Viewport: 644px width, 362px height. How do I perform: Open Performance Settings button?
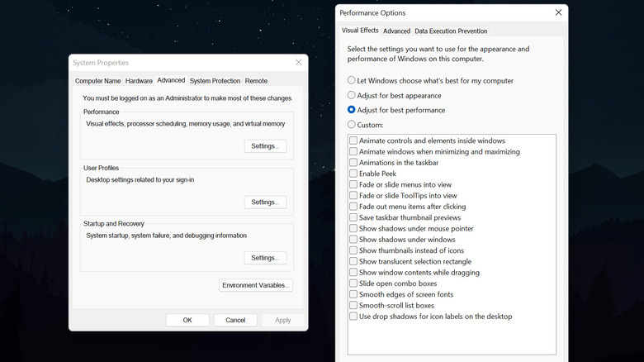(x=265, y=146)
